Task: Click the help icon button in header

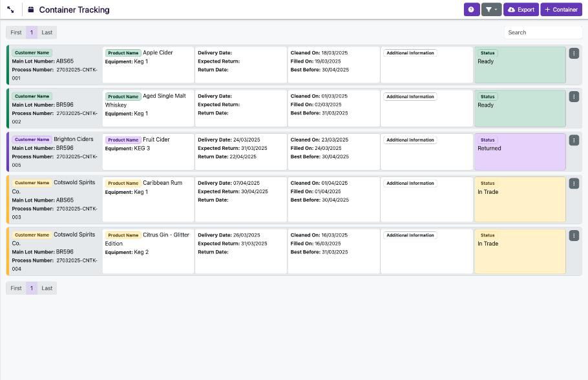Action: [472, 10]
